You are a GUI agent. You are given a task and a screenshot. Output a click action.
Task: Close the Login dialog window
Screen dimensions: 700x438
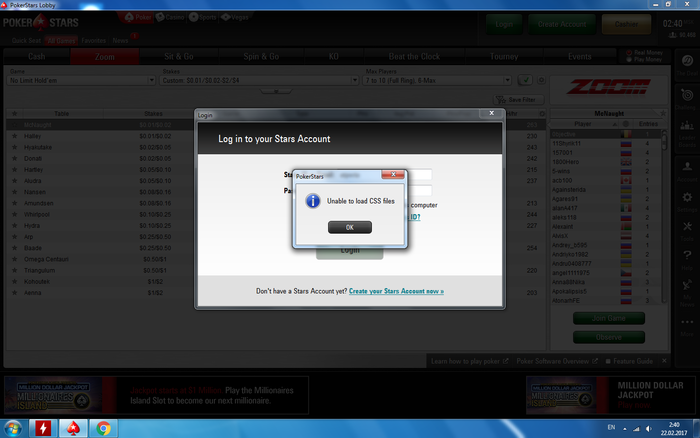point(492,113)
